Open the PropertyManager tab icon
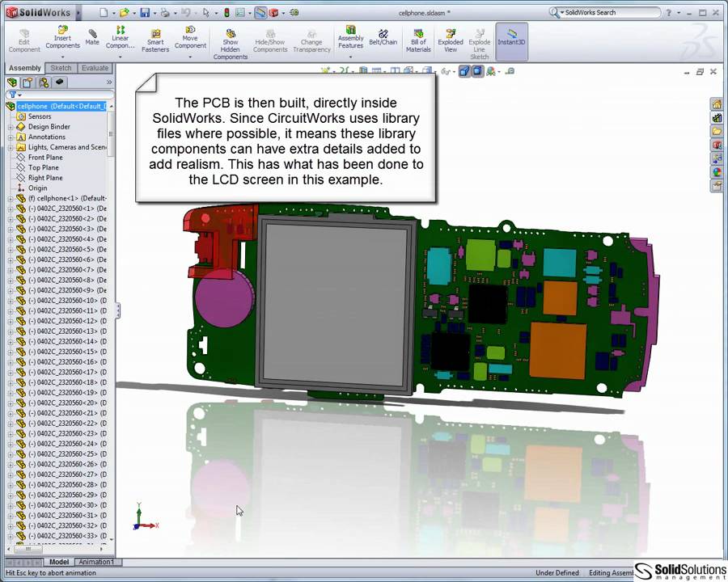This screenshot has height=582, width=728. point(28,82)
